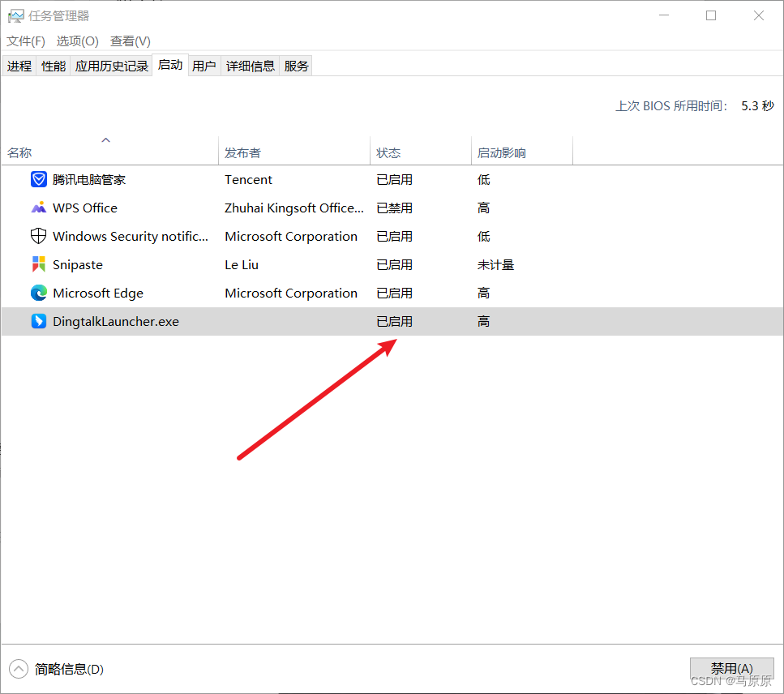Click the 已启用 status of Snipaste

395,265
